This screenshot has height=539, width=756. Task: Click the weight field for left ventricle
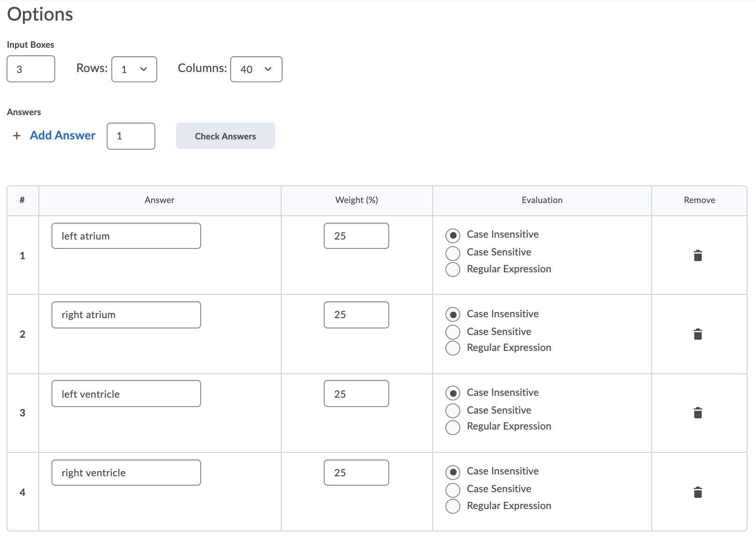click(356, 394)
